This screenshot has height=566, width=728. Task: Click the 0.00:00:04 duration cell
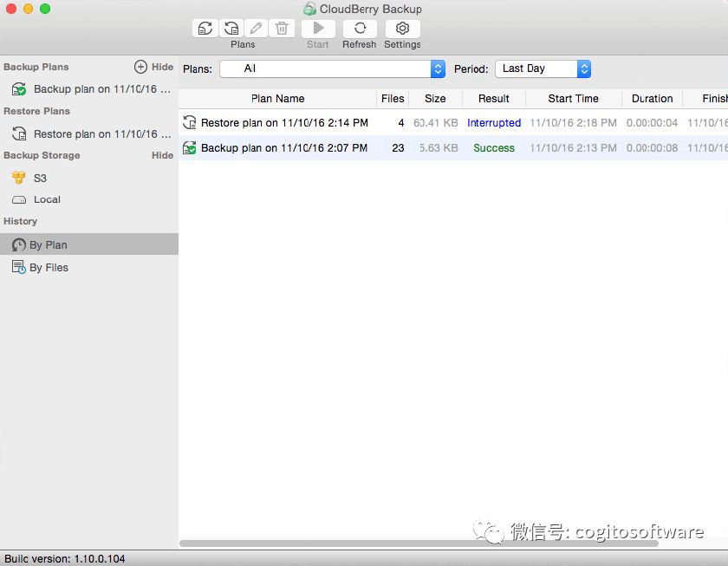652,122
